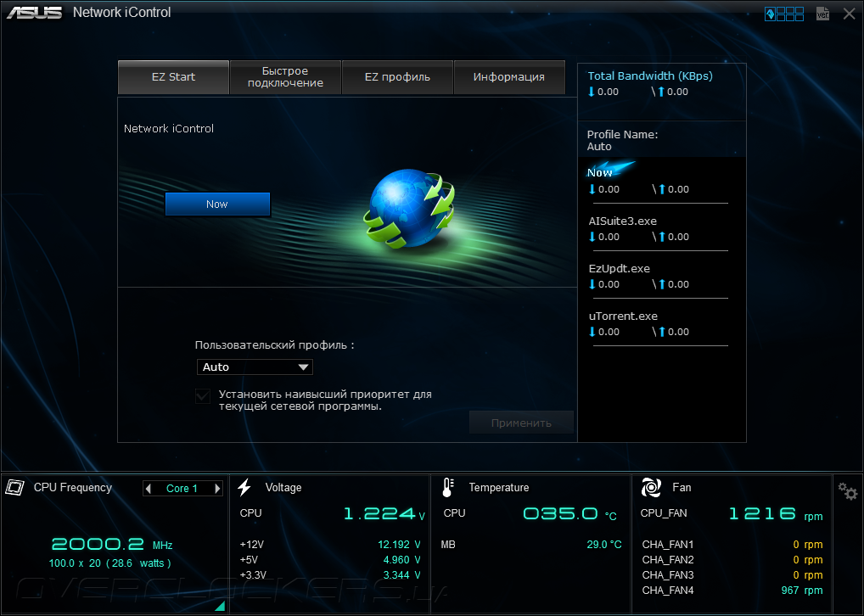Click the 100.0 x 20 (28.6 watts) readout
Viewport: 864px width, 616px height.
coord(109,563)
